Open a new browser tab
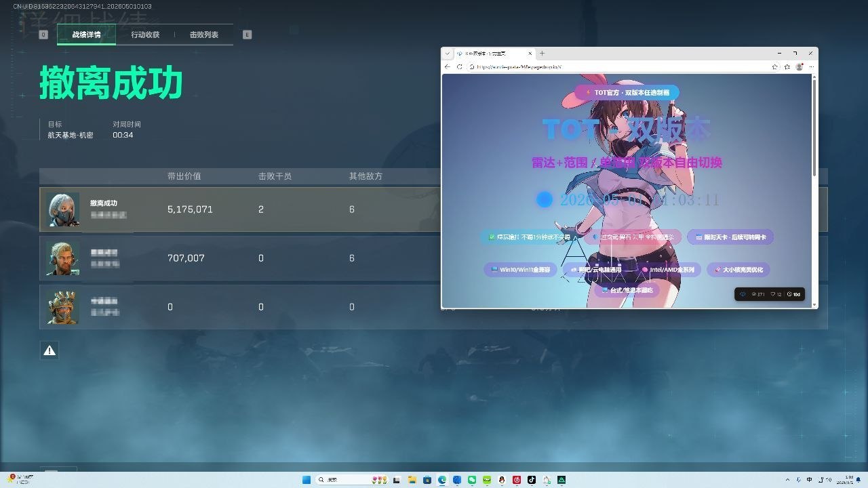 (542, 53)
